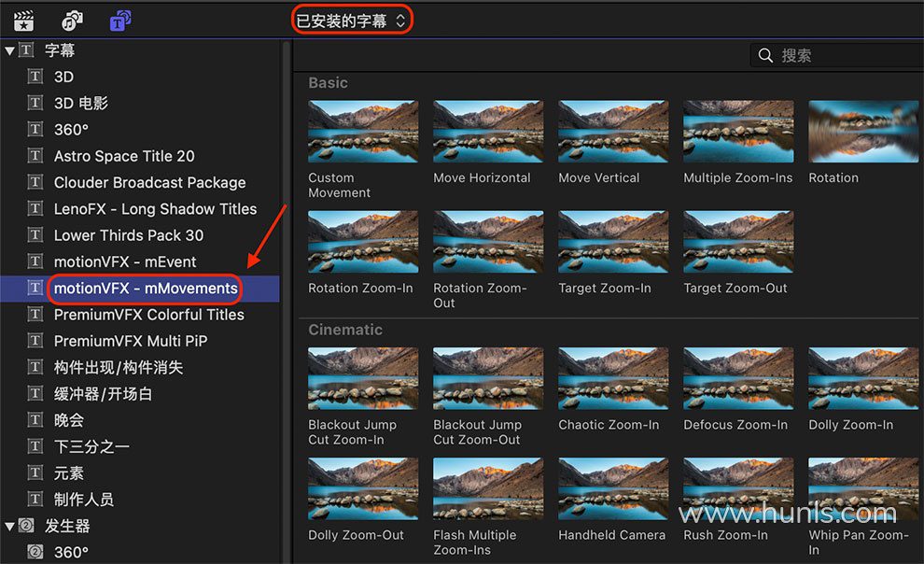Select the Custom Movement thumbnail
Screen dimensions: 924x564
pyautogui.click(x=363, y=132)
